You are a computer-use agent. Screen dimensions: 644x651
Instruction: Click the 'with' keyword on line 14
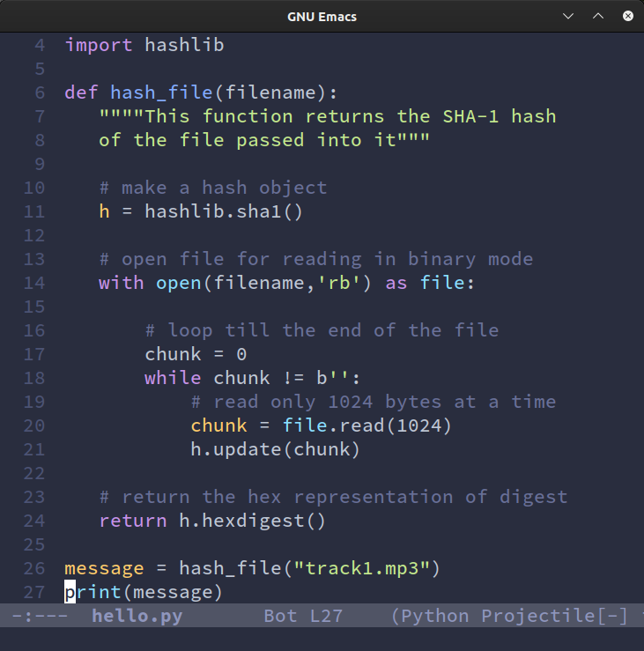pos(122,283)
